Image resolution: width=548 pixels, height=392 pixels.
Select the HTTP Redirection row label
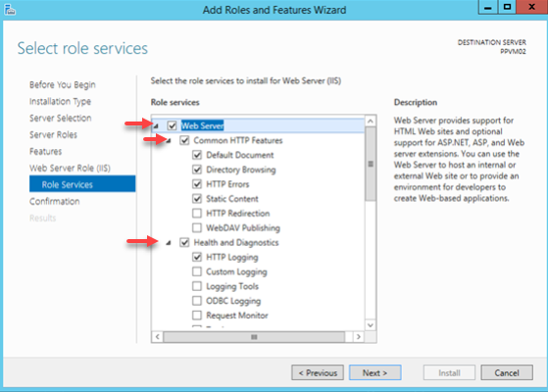[238, 214]
